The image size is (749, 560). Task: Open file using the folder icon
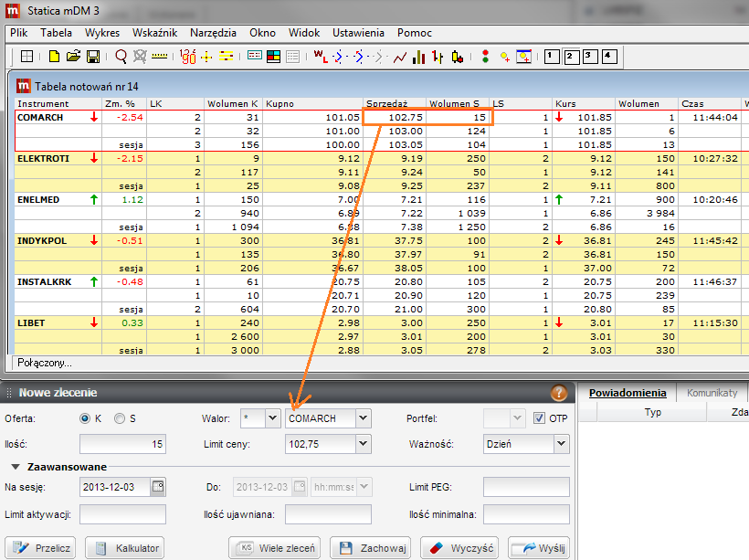73,57
